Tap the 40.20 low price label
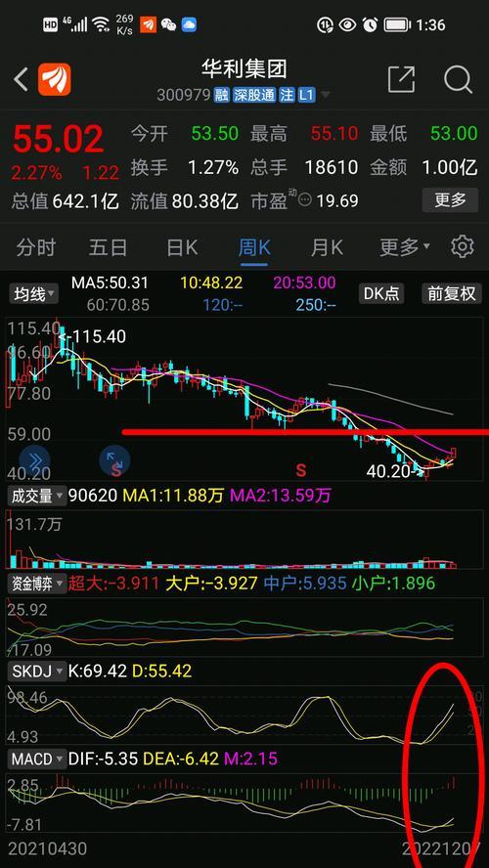Image resolution: width=489 pixels, height=868 pixels. pos(395,471)
